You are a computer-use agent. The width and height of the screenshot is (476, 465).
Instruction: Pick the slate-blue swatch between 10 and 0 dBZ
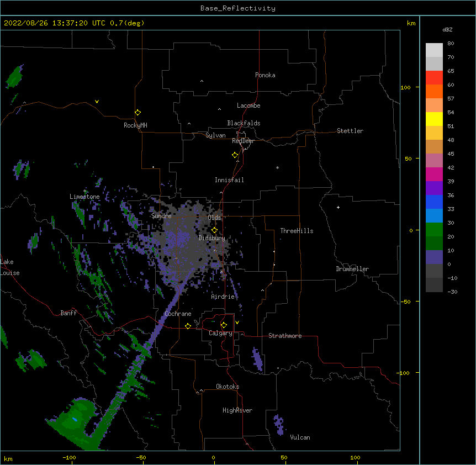[434, 257]
